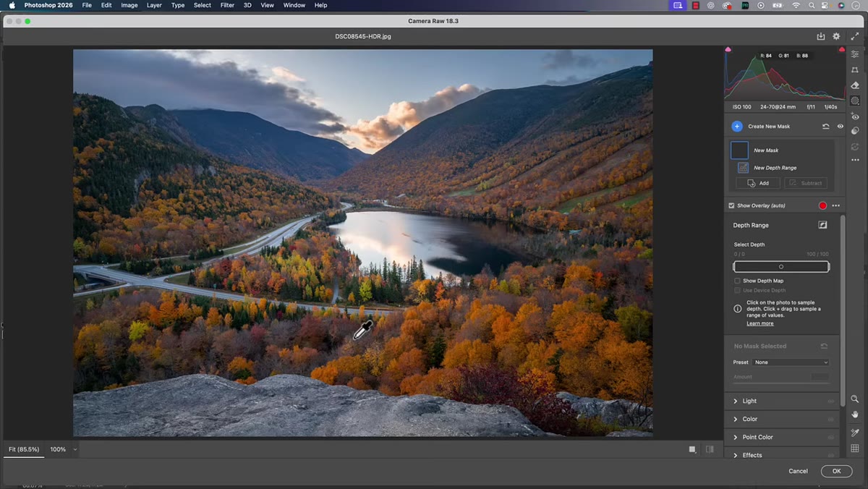Follow the Learn more link

[x=760, y=323]
